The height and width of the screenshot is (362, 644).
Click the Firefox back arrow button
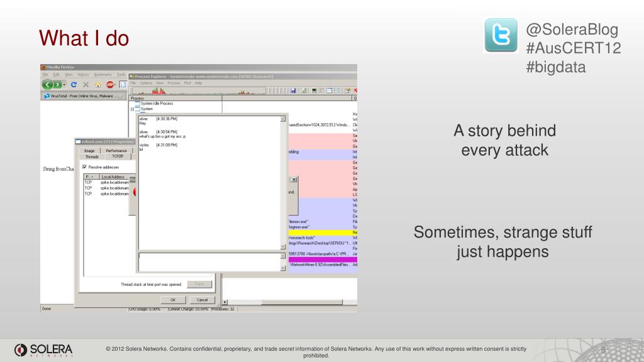(47, 85)
